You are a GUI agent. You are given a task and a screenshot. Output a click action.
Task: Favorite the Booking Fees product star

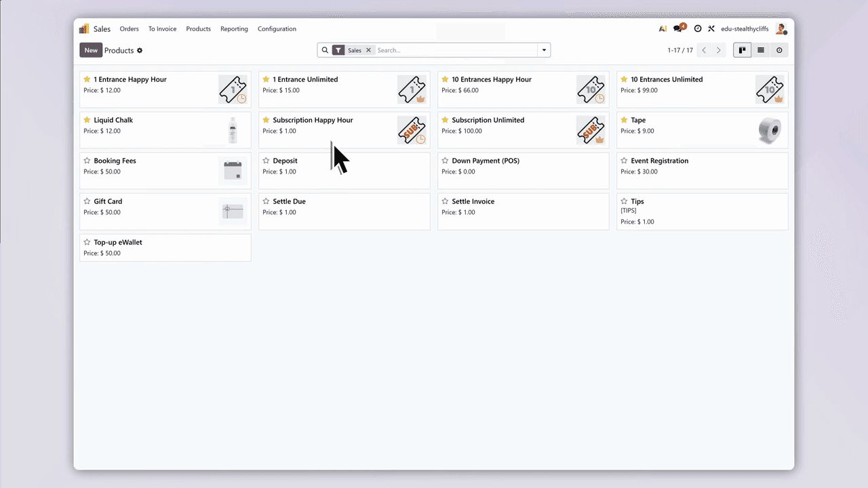(87, 161)
